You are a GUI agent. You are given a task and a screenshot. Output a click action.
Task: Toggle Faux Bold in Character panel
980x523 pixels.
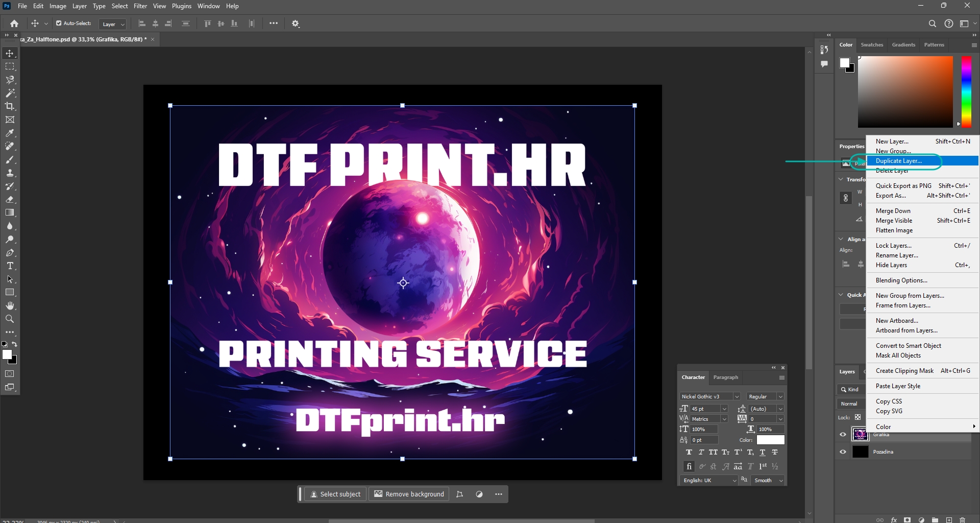pyautogui.click(x=689, y=452)
